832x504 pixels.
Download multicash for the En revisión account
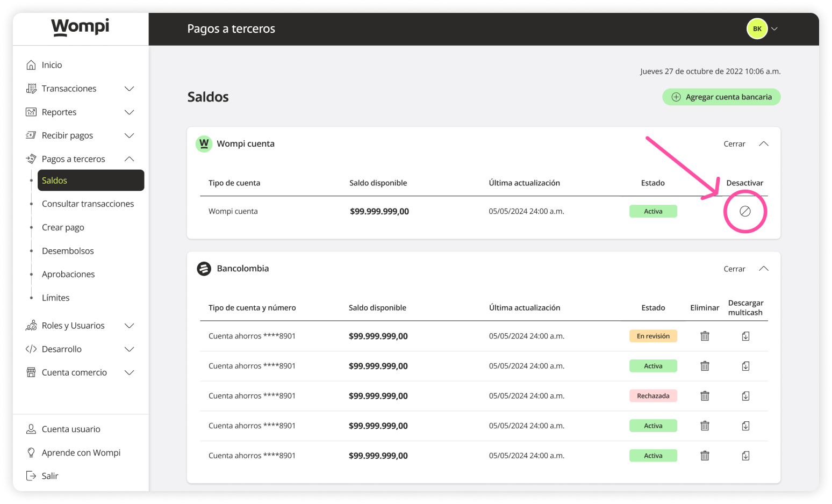pyautogui.click(x=745, y=336)
